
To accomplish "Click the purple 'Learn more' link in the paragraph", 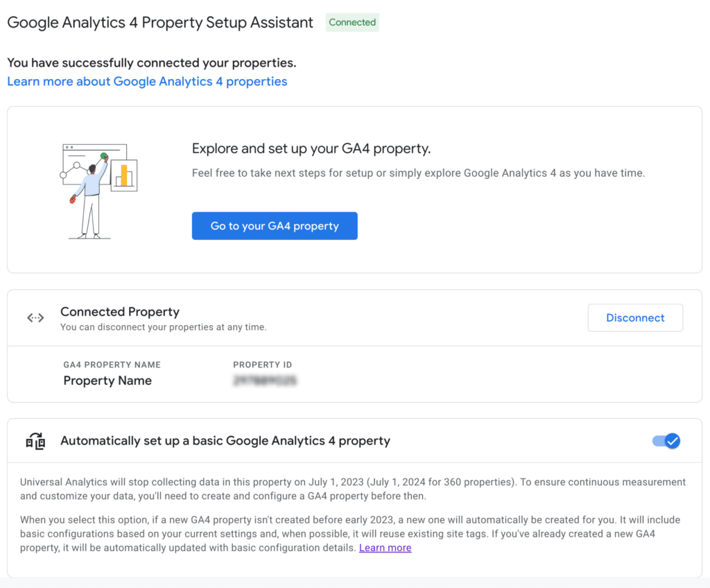I will [x=385, y=547].
